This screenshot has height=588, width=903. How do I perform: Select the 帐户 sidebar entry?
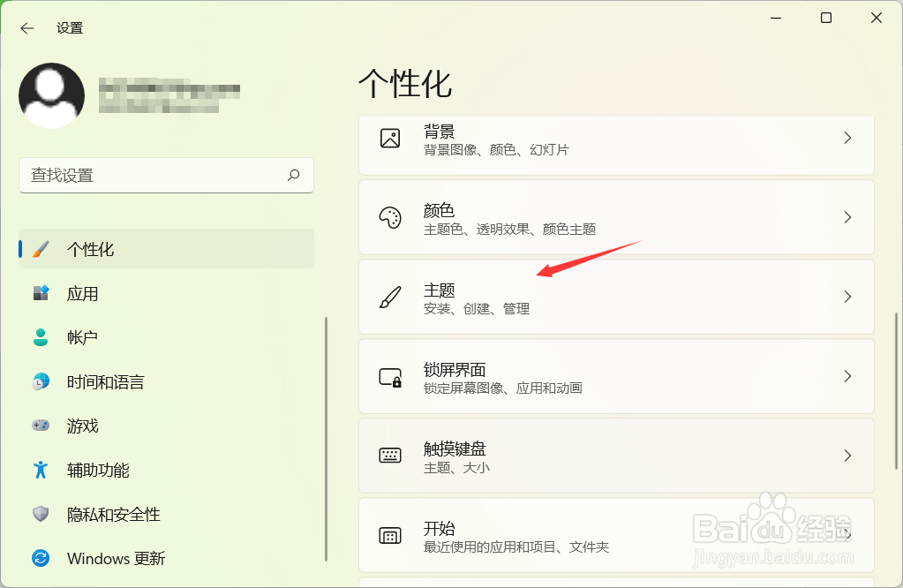pos(82,337)
